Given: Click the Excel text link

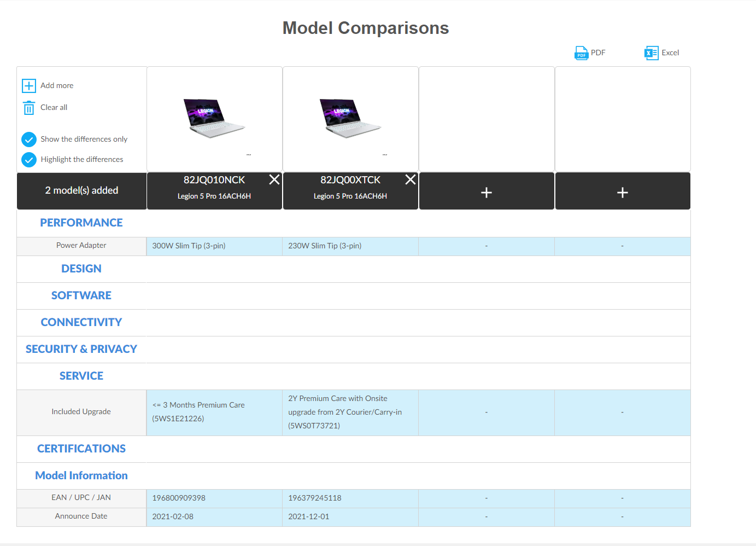Looking at the screenshot, I should tap(670, 53).
